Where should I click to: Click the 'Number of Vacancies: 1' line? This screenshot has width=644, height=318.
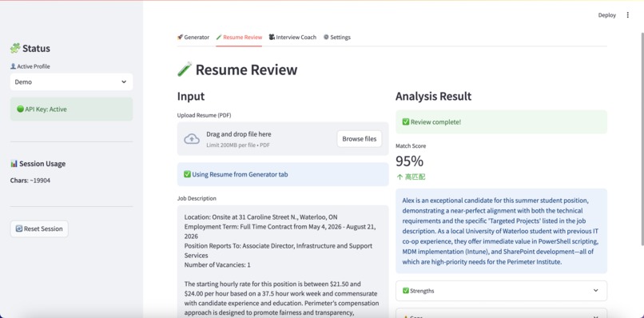tap(217, 265)
